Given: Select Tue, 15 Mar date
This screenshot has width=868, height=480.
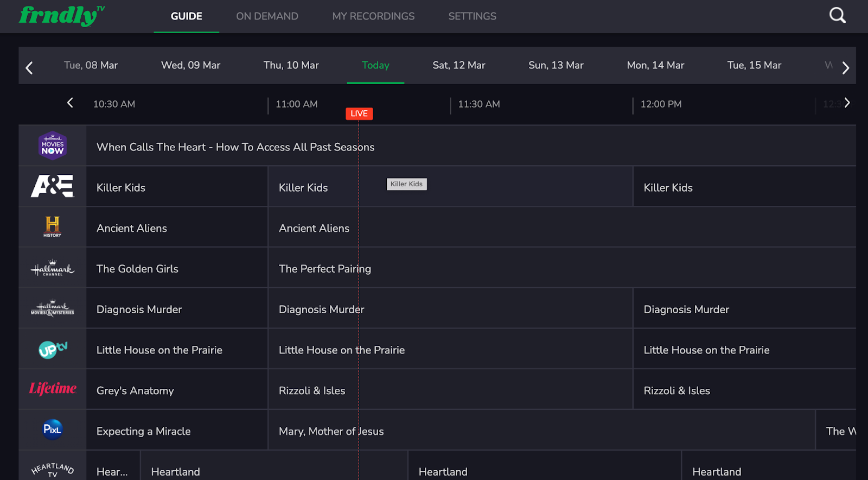Looking at the screenshot, I should pyautogui.click(x=754, y=65).
